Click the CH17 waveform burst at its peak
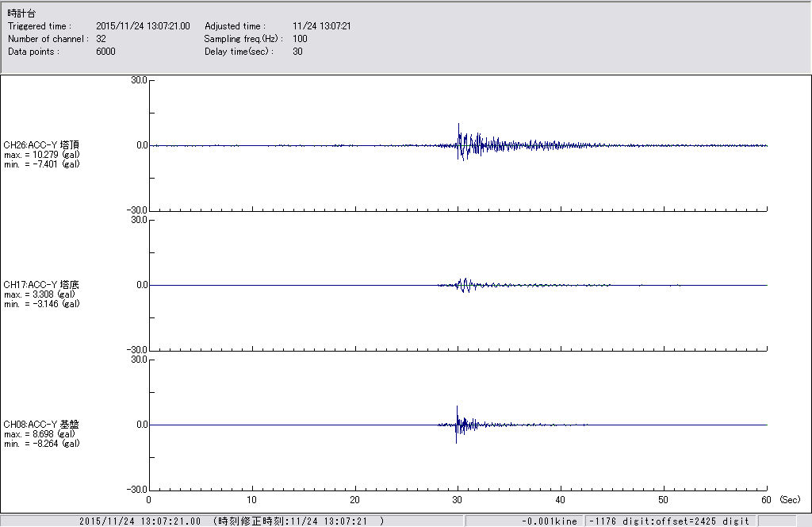 tap(464, 280)
